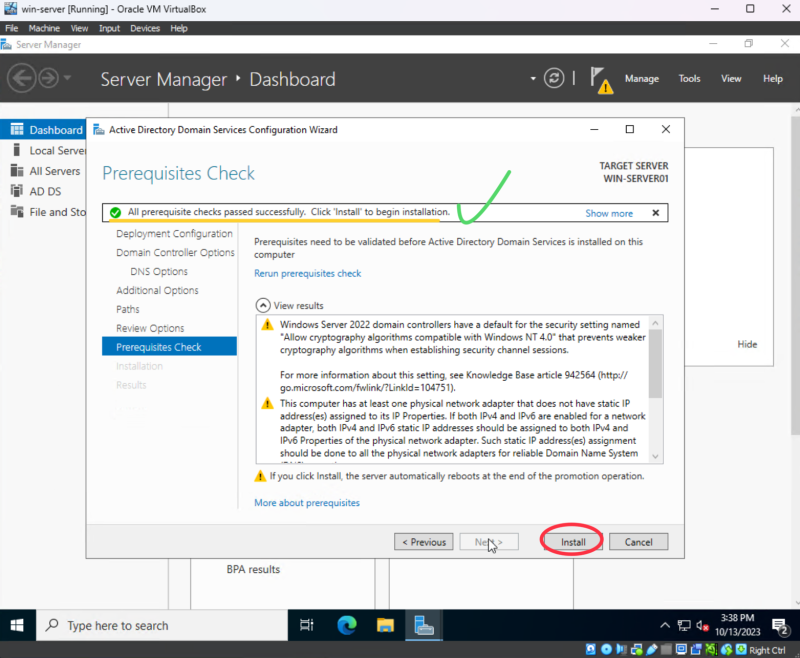Open the Manage menu
800x658 pixels.
click(641, 79)
